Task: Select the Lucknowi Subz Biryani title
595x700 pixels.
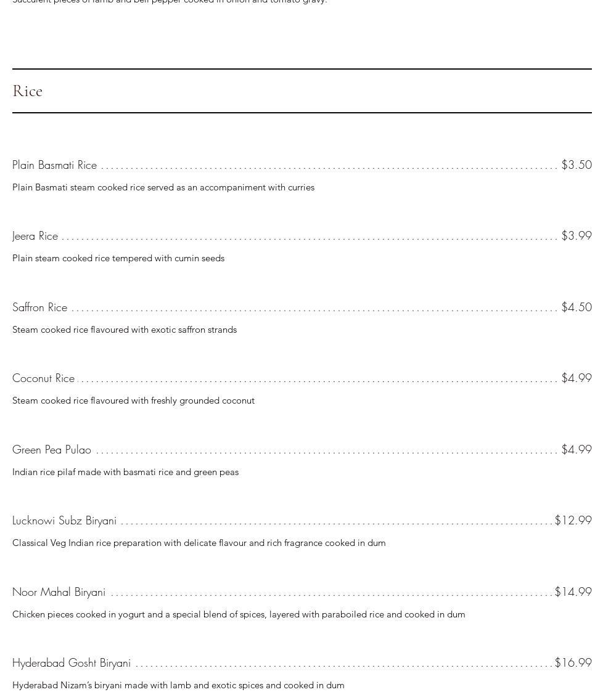Action: [x=64, y=521]
